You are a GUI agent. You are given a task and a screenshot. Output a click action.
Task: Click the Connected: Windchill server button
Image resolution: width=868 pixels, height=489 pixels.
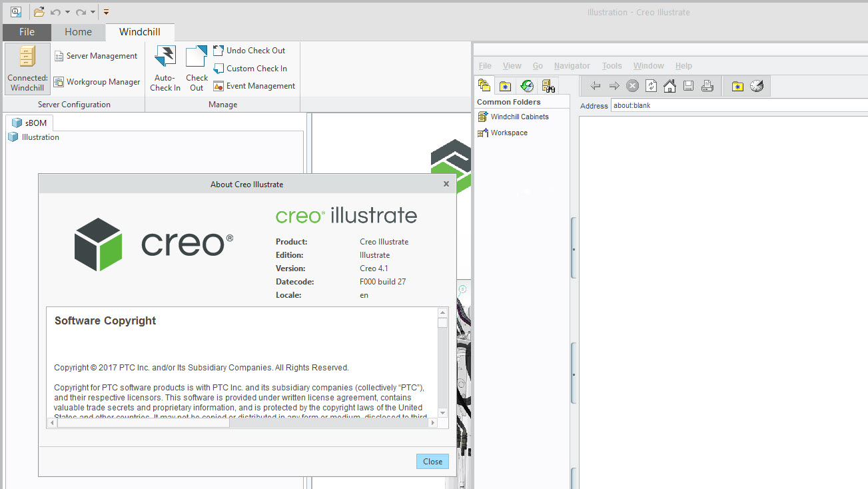[x=27, y=69]
